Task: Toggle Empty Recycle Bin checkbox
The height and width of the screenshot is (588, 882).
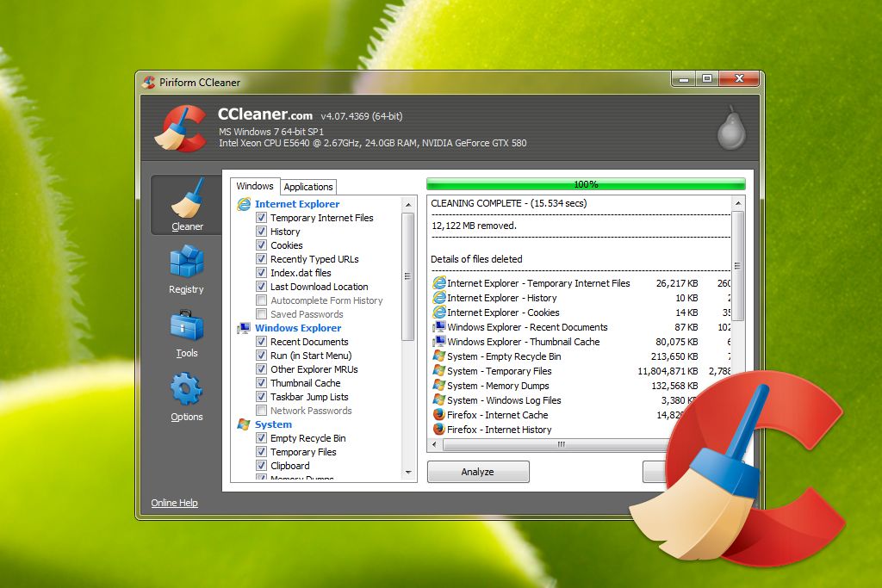Action: click(x=261, y=438)
